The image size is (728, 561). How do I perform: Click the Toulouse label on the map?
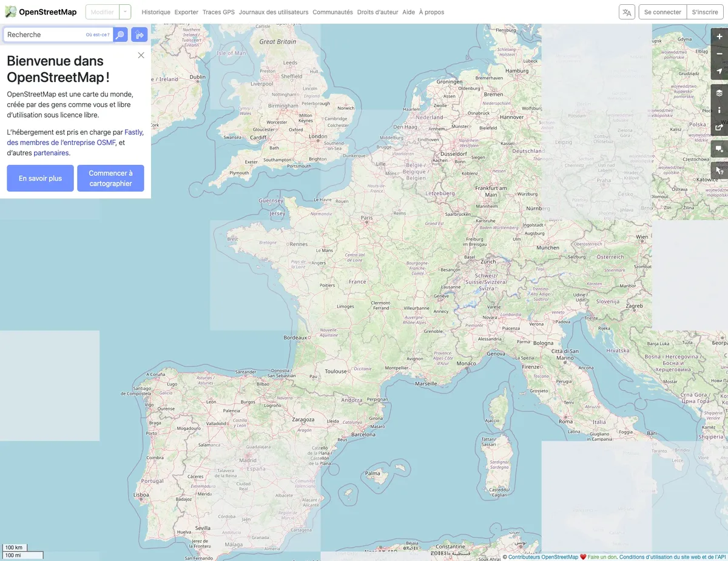tap(336, 371)
